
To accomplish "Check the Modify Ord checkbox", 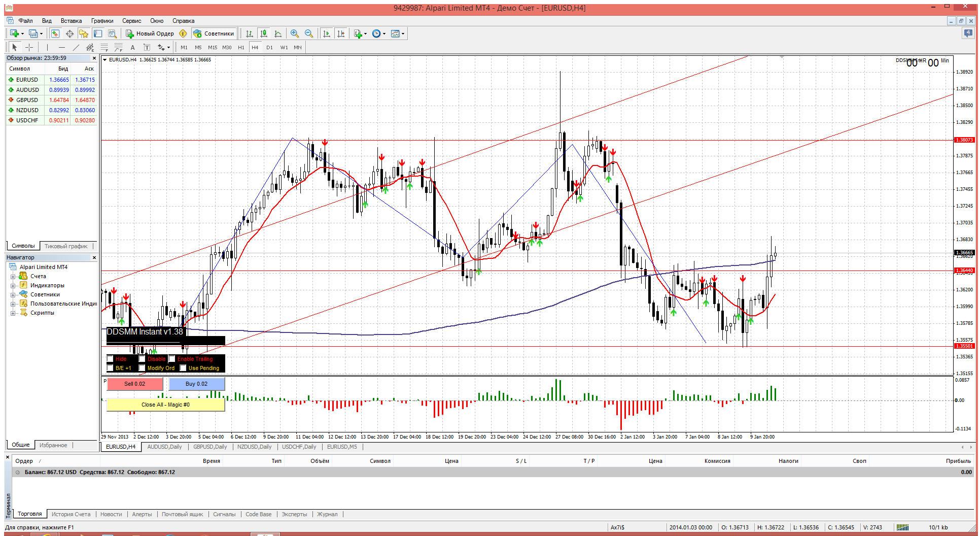I will point(142,368).
